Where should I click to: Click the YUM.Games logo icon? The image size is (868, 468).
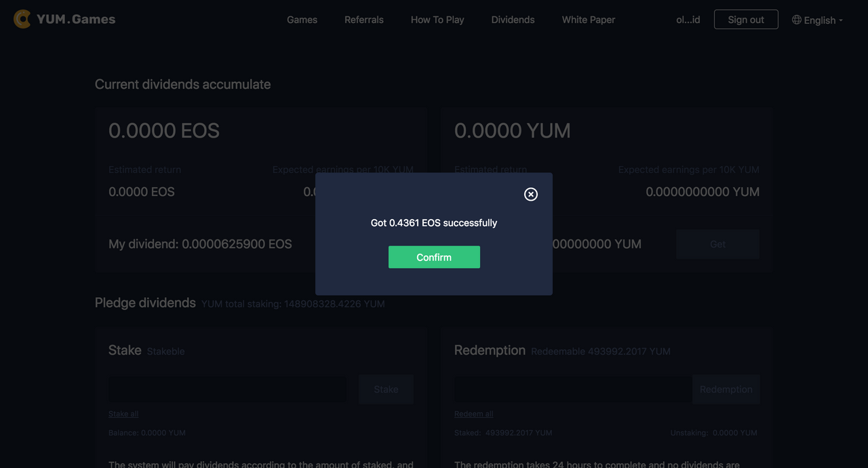(22, 19)
